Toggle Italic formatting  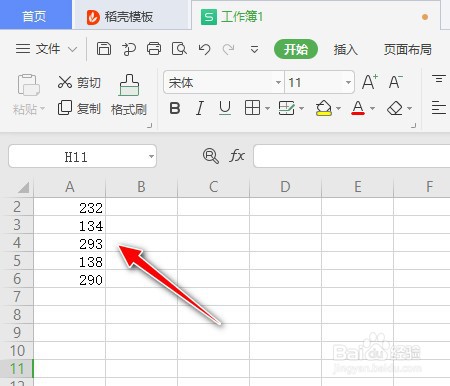point(200,108)
